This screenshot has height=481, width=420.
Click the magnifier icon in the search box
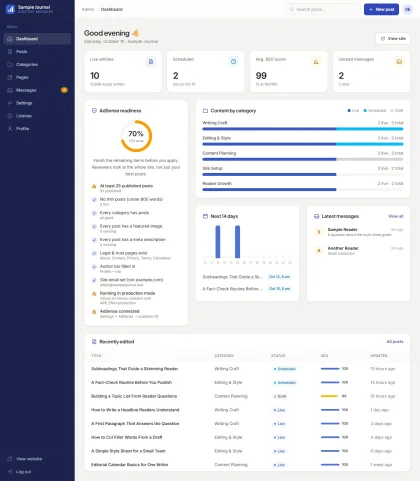292,9
